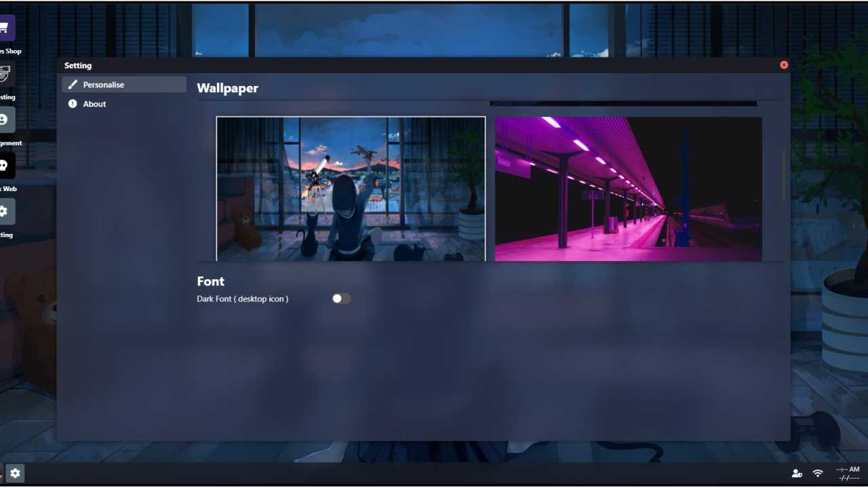868x488 pixels.
Task: Click the clock showing AM in taskbar
Action: coord(848,473)
